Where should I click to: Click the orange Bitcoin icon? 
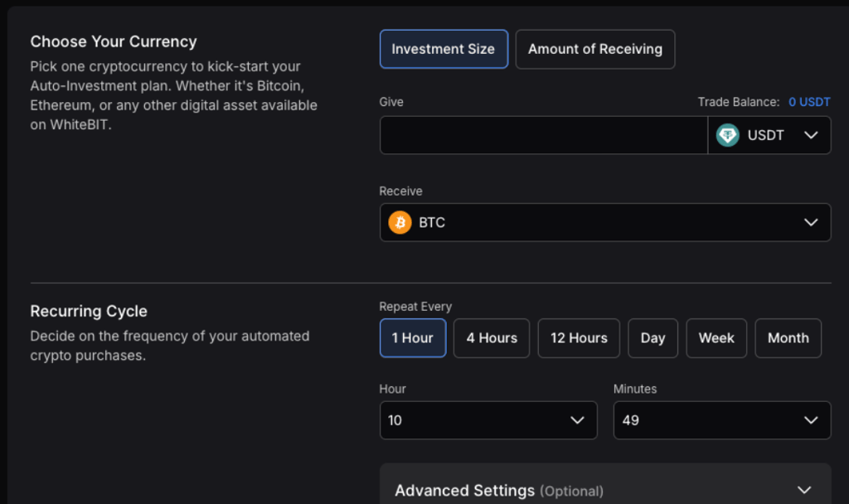(400, 222)
